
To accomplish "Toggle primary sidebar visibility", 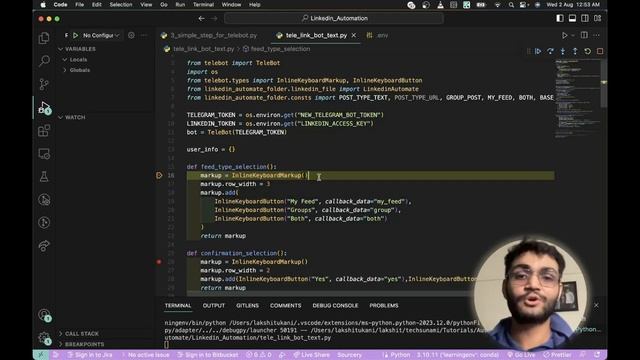I will pyautogui.click(x=560, y=18).
